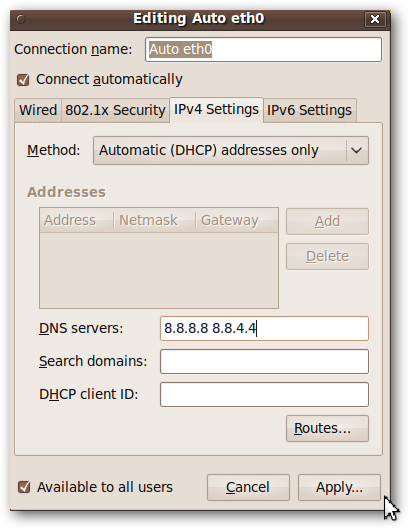This screenshot has height=529, width=409.
Task: Open the Method dropdown
Action: coord(231,150)
